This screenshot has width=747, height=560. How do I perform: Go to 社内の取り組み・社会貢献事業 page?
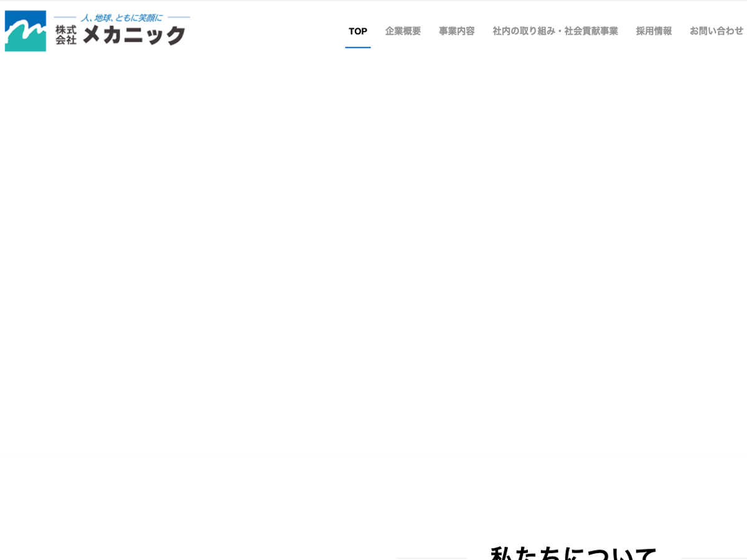click(555, 31)
